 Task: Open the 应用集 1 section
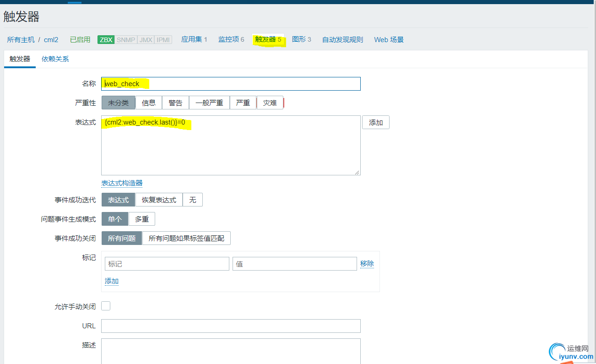(194, 39)
